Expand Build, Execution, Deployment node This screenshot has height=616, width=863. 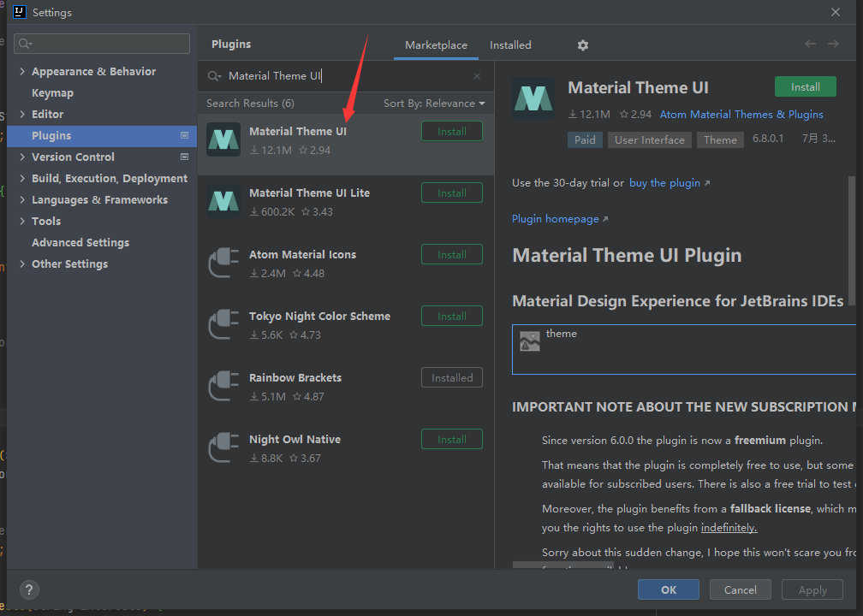[x=22, y=178]
